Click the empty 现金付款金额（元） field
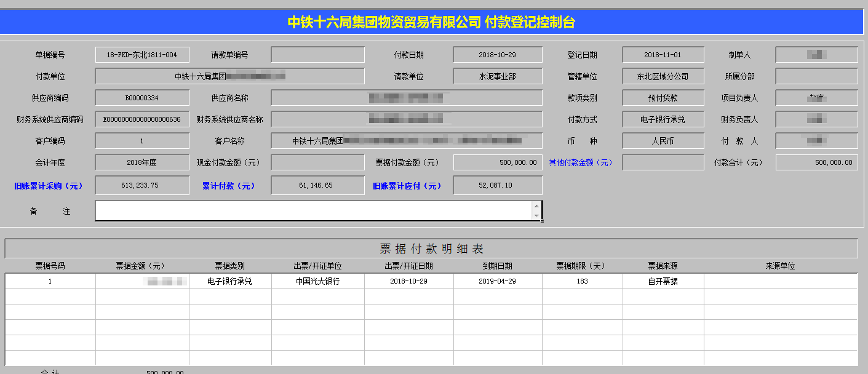Viewport: 868px width, 374px height. pyautogui.click(x=317, y=162)
